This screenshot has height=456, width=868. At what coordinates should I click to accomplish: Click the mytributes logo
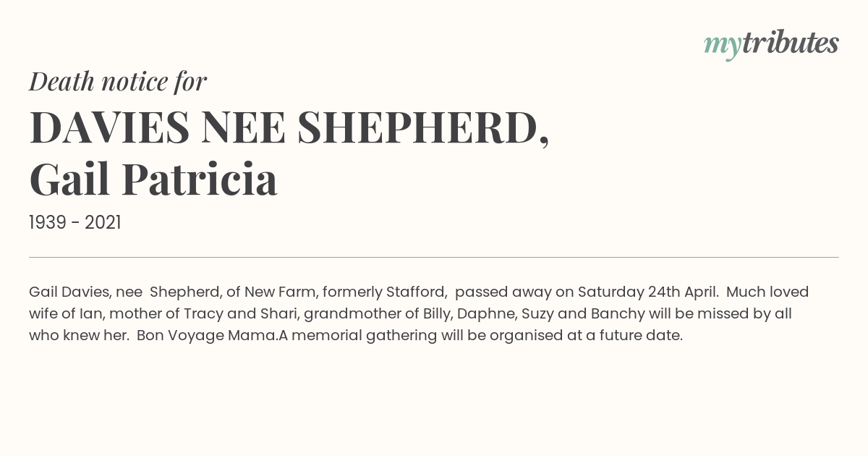point(771,45)
